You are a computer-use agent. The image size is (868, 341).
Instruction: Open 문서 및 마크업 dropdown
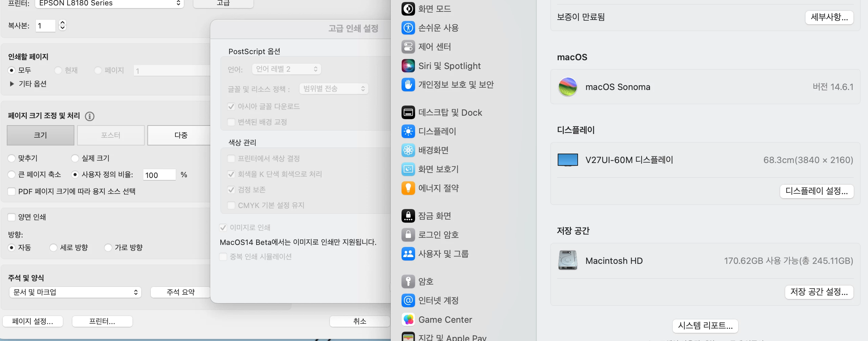point(75,292)
